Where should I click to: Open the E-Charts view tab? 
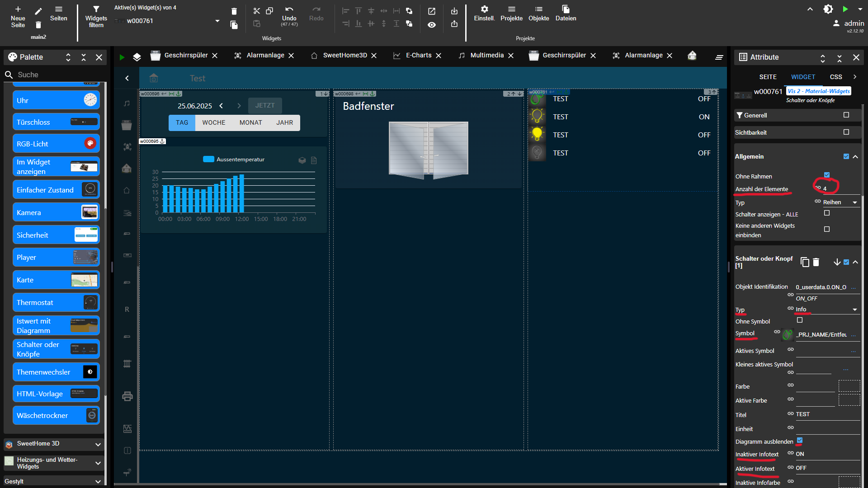[x=418, y=55]
